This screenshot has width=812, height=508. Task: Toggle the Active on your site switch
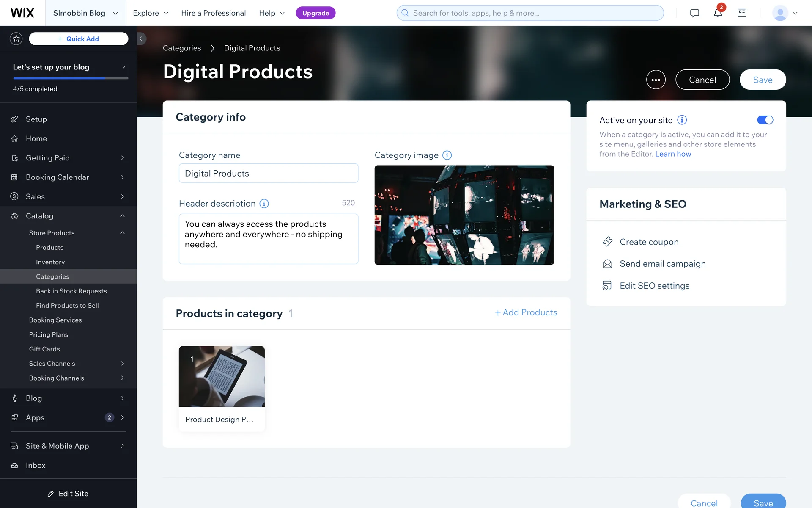(765, 120)
